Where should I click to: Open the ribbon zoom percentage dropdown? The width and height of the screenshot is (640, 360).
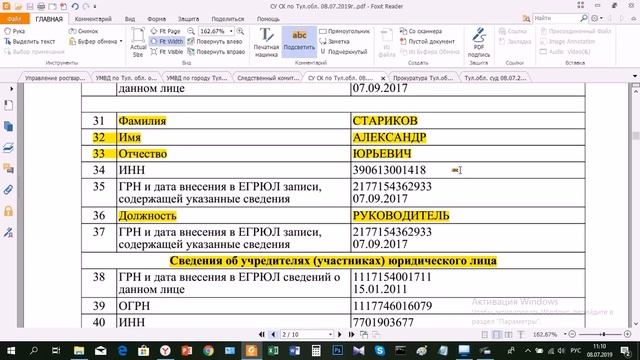[x=231, y=31]
